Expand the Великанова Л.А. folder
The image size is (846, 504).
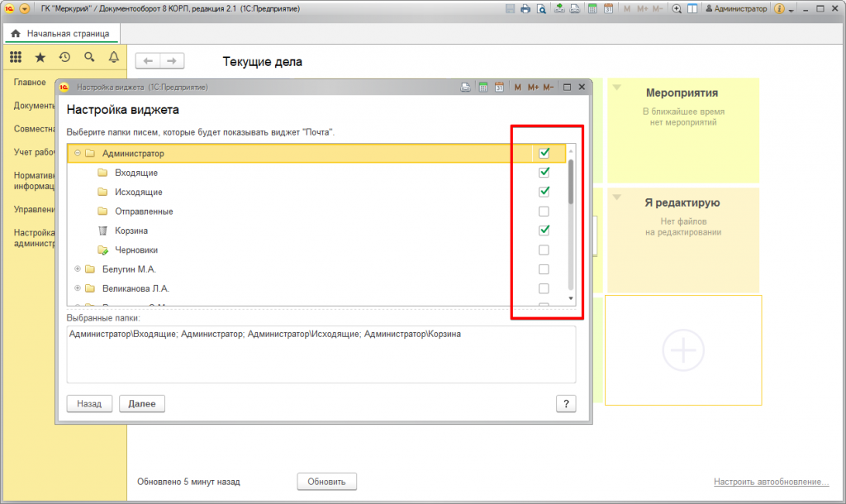pos(77,288)
